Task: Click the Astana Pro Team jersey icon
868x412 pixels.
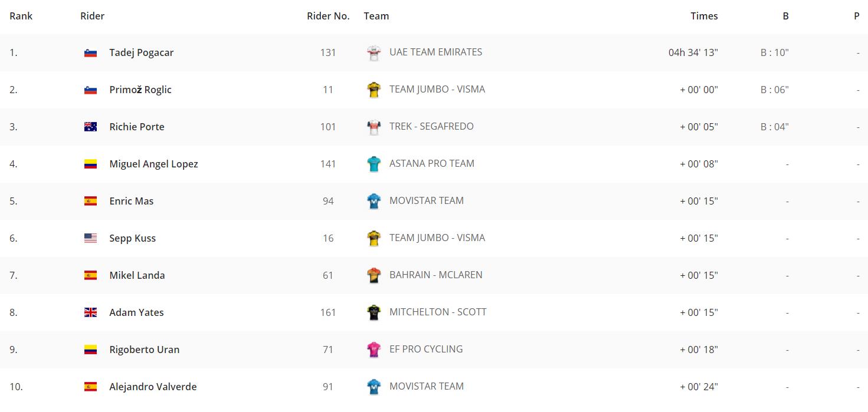Action: [x=374, y=164]
